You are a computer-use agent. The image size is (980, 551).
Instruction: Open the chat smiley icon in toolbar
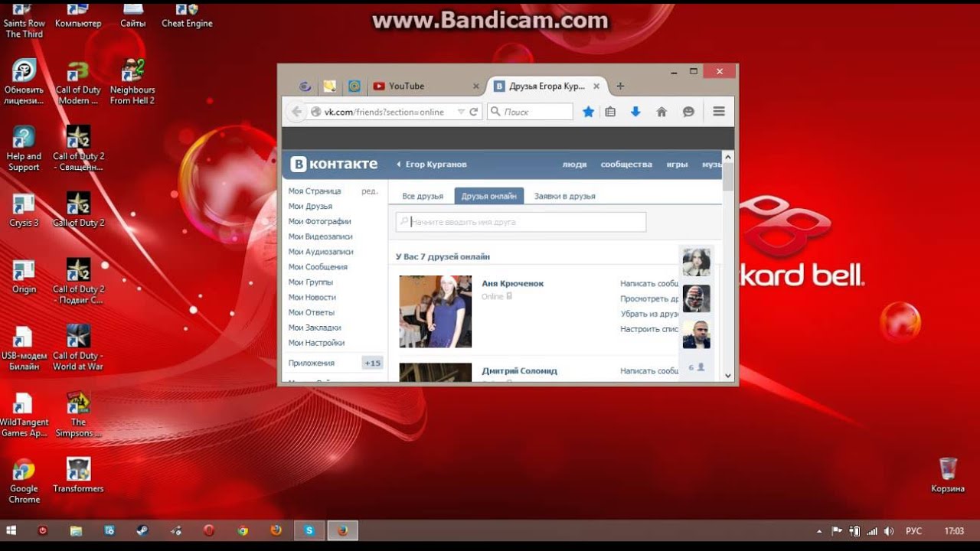tap(688, 112)
